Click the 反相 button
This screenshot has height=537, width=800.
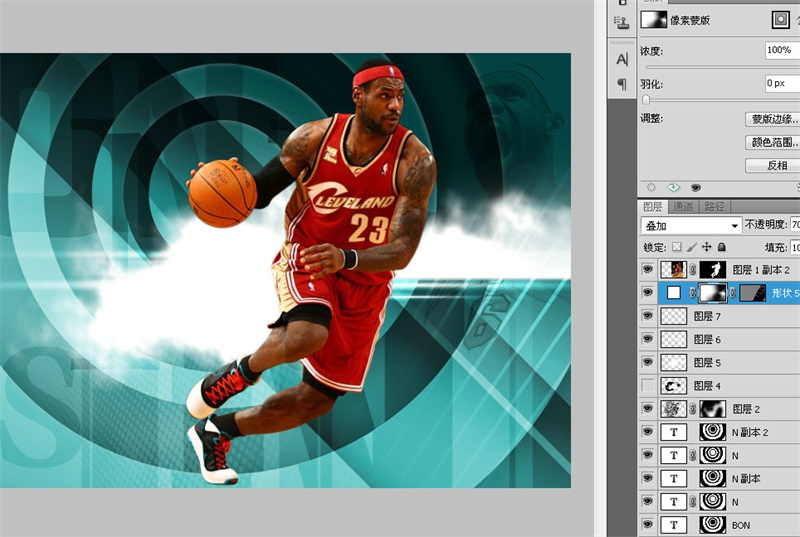(774, 165)
